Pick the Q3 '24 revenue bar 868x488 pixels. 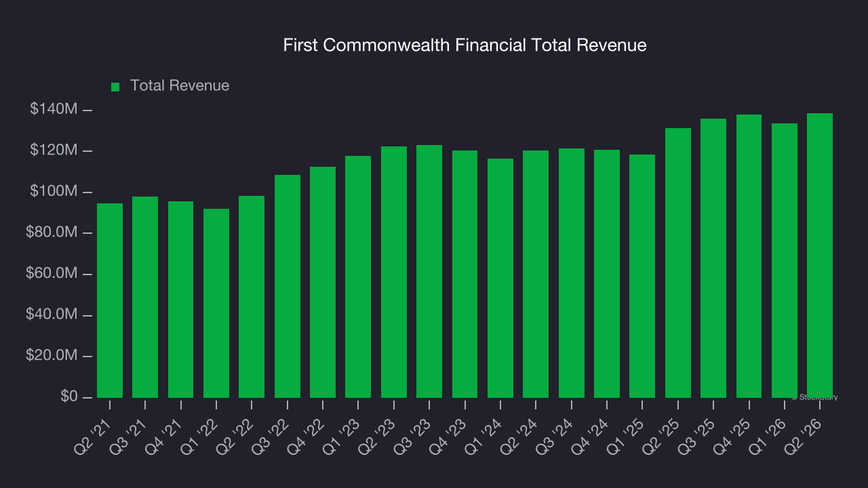coord(572,273)
